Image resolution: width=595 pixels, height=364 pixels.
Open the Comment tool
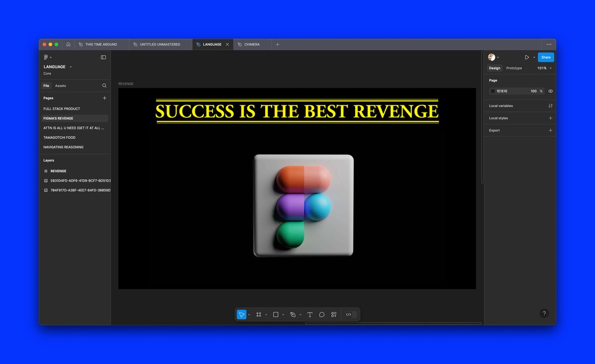(322, 314)
